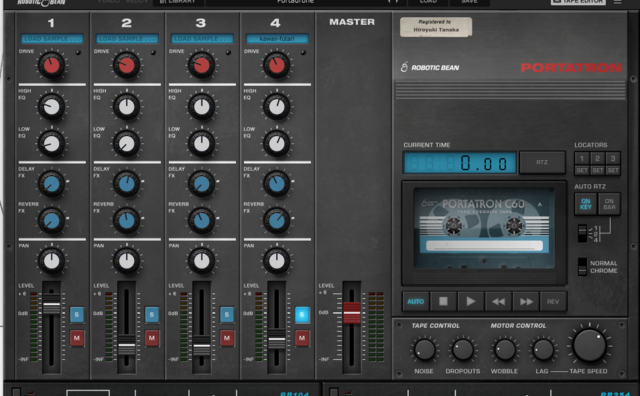640x396 pixels.
Task: Toggle the REV reverse button
Action: point(553,302)
